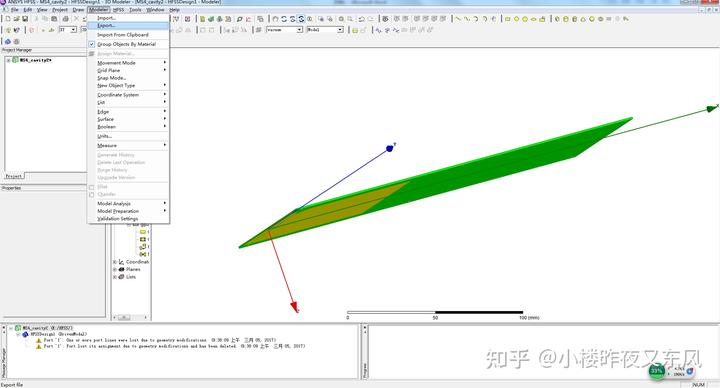This screenshot has height=388, width=720.
Task: Select the Draw torus tool
Action: coord(601,19)
